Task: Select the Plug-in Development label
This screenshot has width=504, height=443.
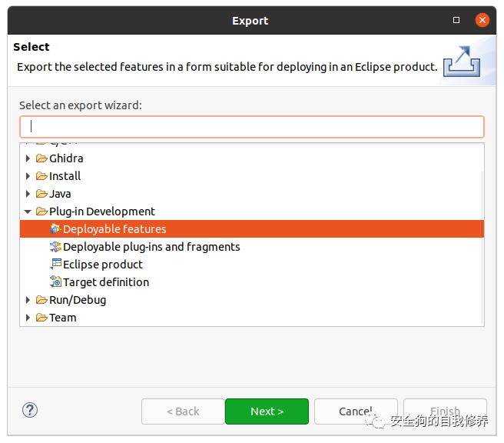Action: coord(102,212)
